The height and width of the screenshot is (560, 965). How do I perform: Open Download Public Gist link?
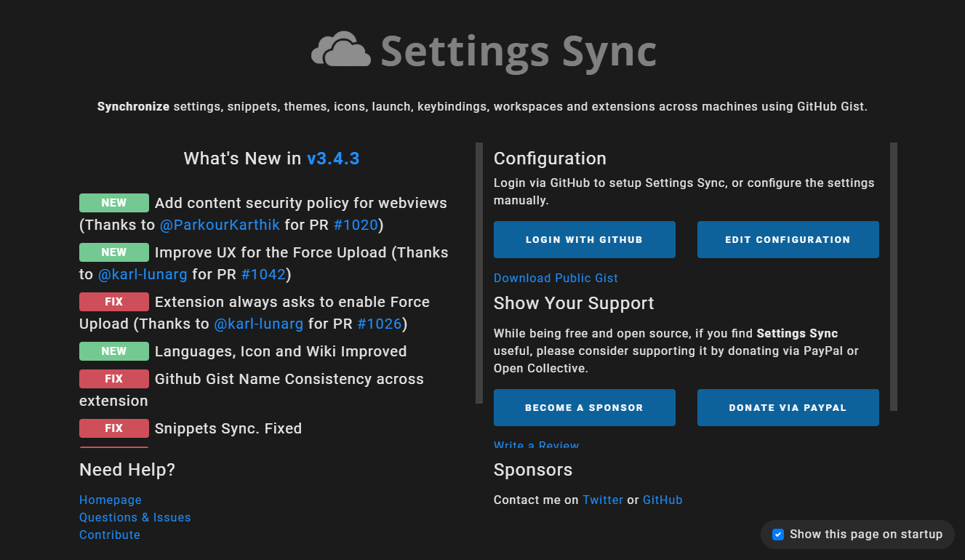556,278
